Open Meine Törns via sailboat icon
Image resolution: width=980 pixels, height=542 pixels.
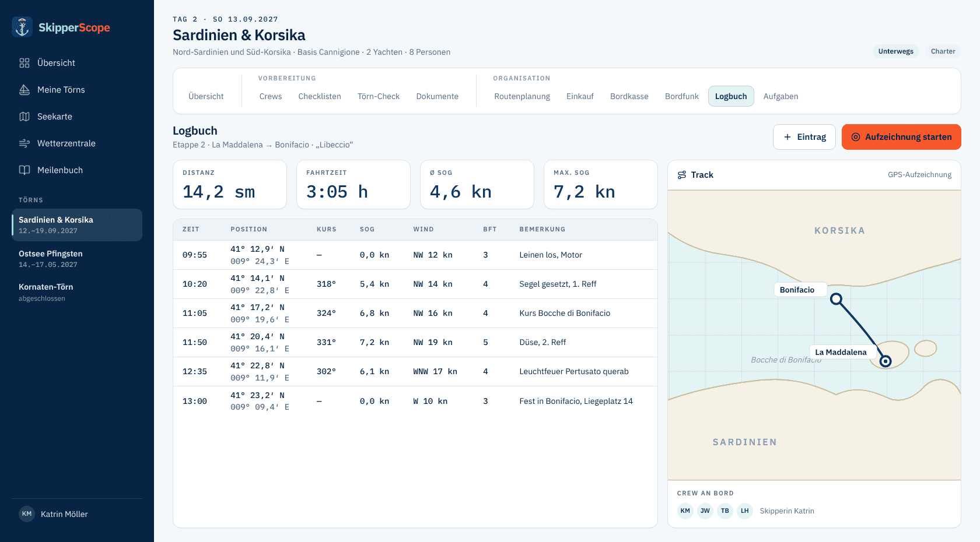(24, 90)
